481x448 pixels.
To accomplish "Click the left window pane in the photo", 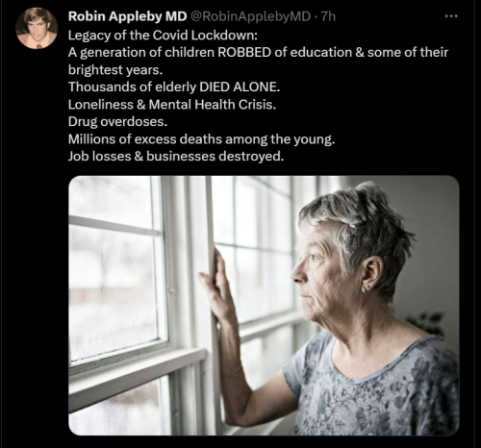I will (x=114, y=282).
